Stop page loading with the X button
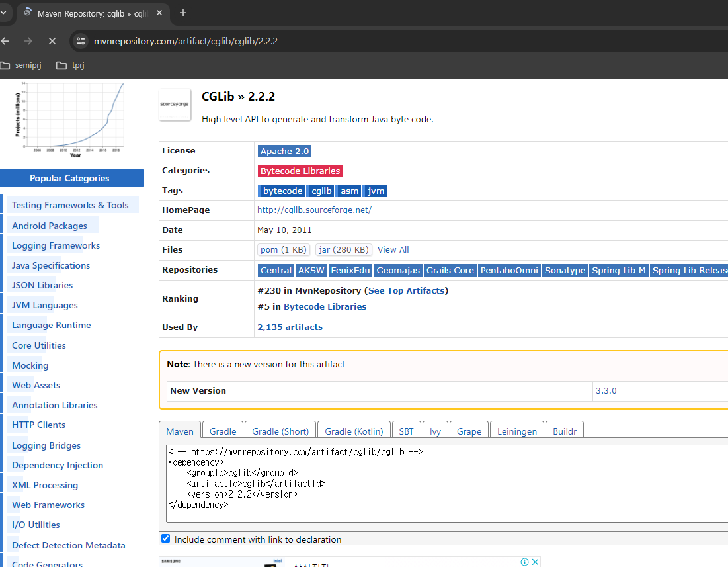This screenshot has width=728, height=567. click(x=52, y=41)
